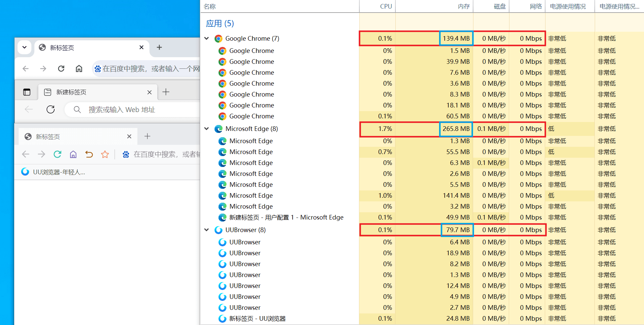Click Edge's search or enter Web address field

[x=132, y=109]
